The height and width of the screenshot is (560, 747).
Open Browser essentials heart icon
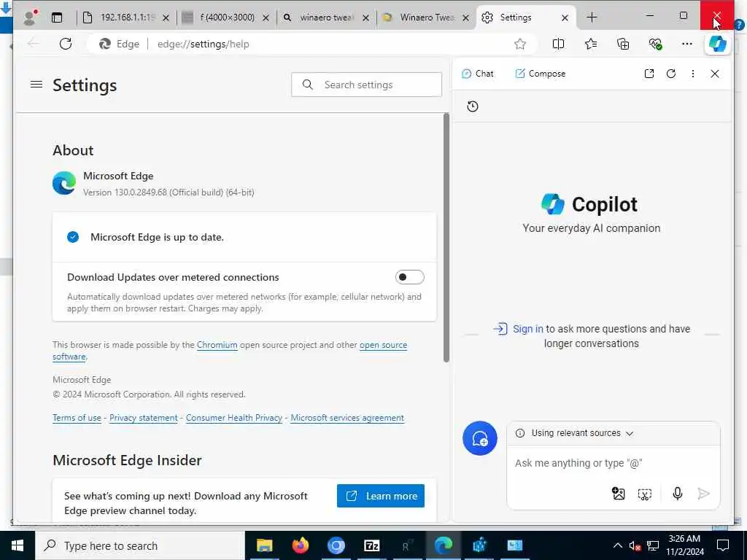tap(655, 44)
